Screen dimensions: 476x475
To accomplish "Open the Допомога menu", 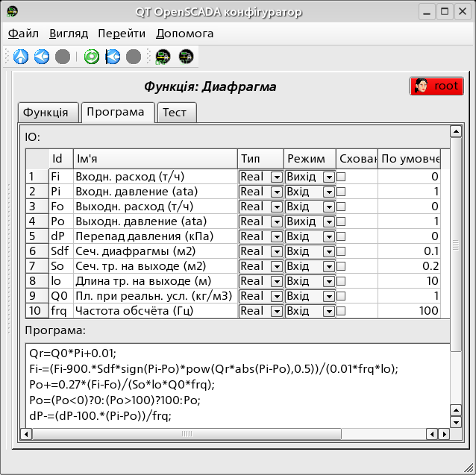I will point(184,34).
